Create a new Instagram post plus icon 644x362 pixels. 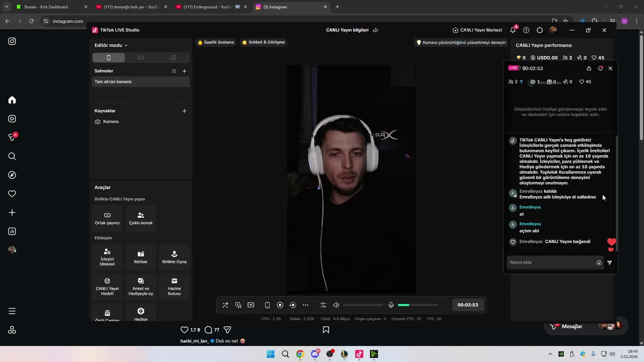[x=12, y=213]
